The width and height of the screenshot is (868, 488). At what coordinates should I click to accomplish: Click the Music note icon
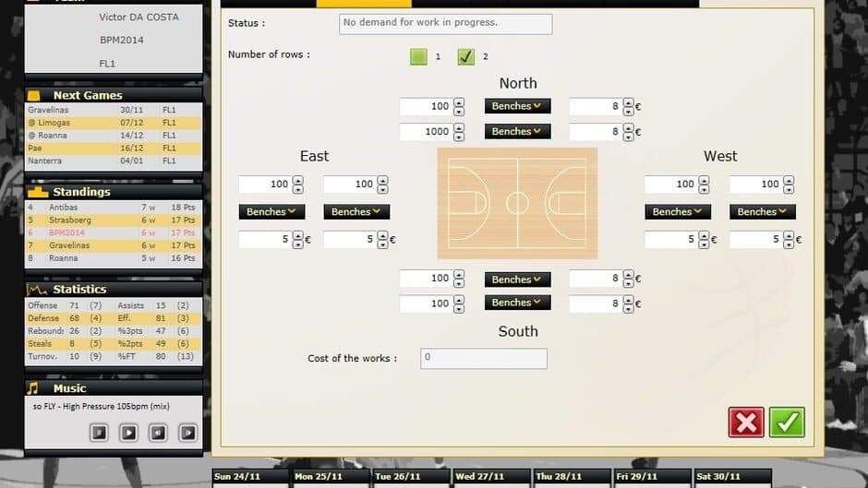click(x=34, y=388)
